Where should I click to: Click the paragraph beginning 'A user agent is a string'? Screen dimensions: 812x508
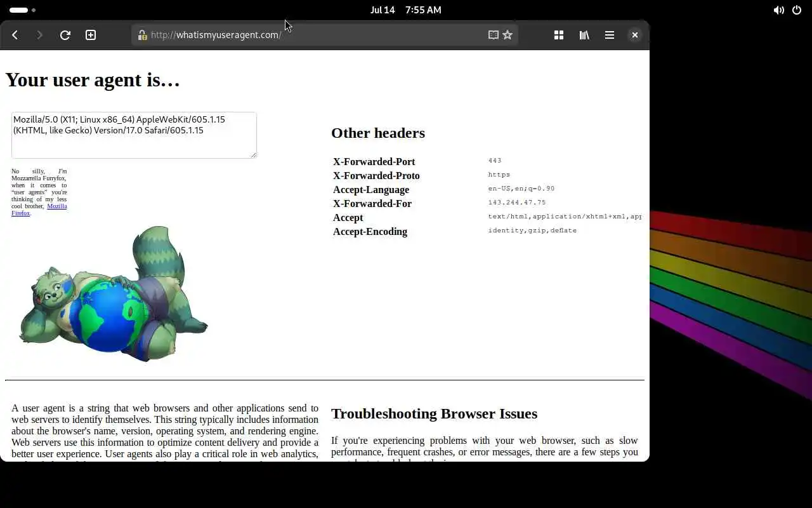click(x=165, y=431)
